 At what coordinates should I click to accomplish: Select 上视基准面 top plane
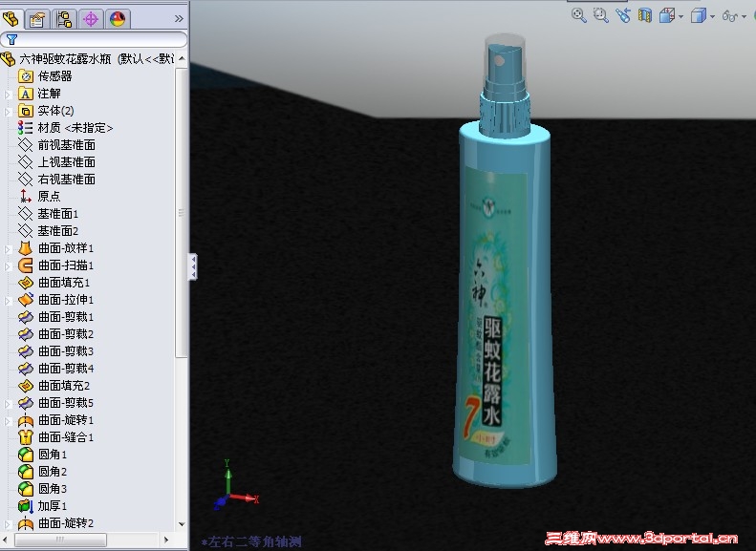pos(66,162)
